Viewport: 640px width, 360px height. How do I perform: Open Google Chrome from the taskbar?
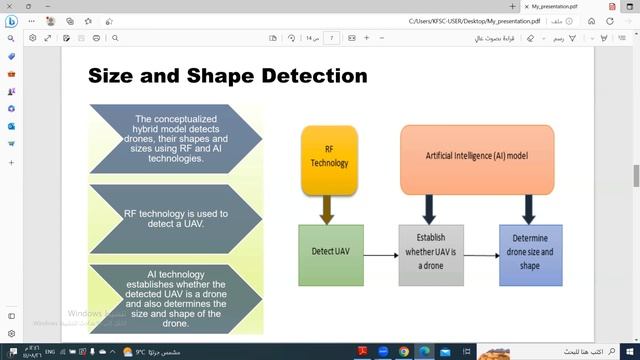click(x=404, y=351)
